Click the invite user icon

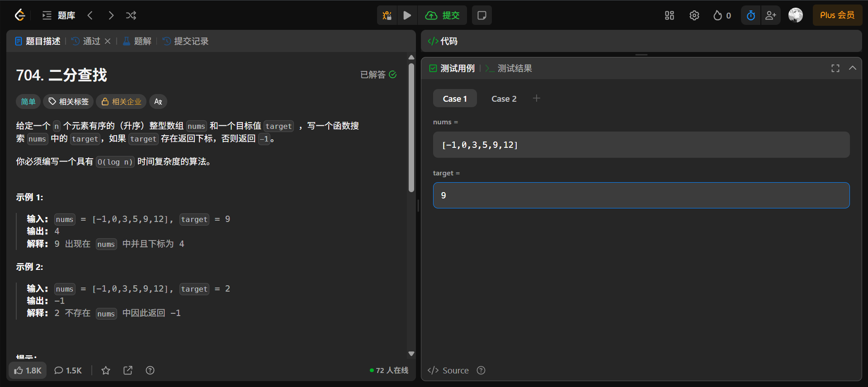tap(771, 15)
